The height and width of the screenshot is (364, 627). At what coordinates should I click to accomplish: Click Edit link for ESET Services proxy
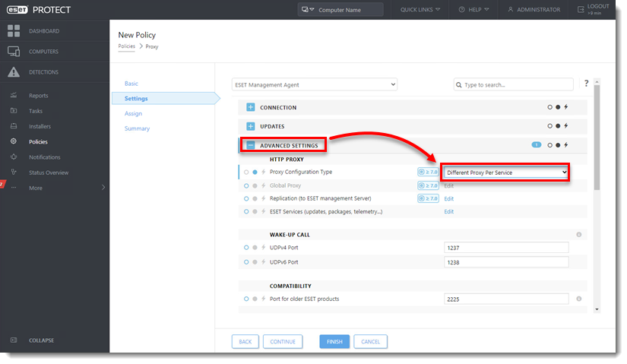[x=448, y=211]
